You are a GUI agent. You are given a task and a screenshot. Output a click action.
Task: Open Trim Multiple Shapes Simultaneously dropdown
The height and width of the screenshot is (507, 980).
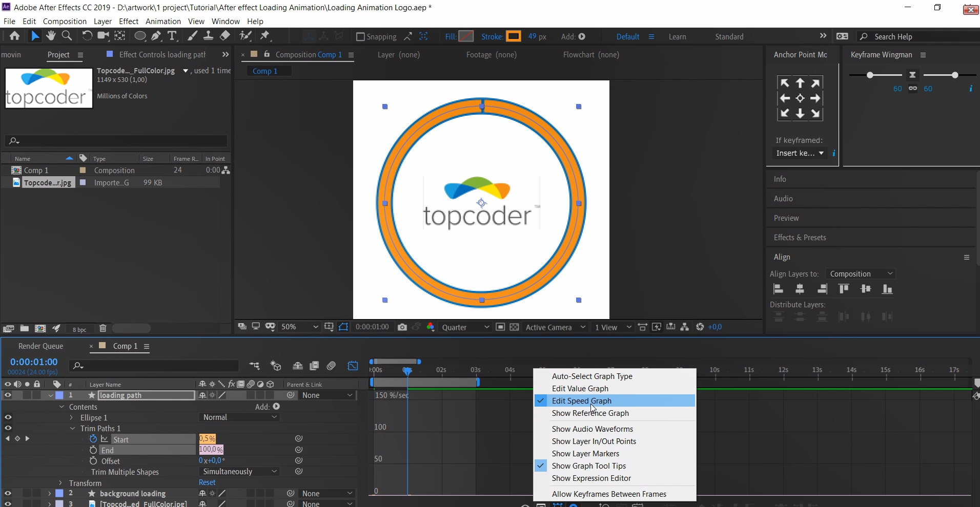tap(239, 472)
